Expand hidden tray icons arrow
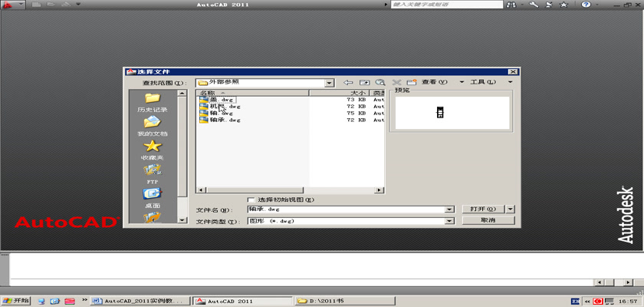 pos(587,302)
